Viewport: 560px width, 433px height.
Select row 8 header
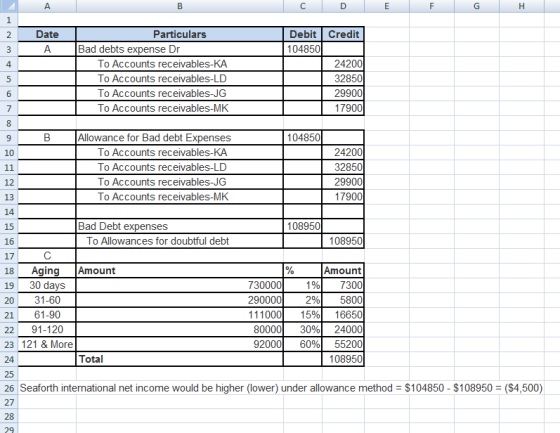[9, 123]
